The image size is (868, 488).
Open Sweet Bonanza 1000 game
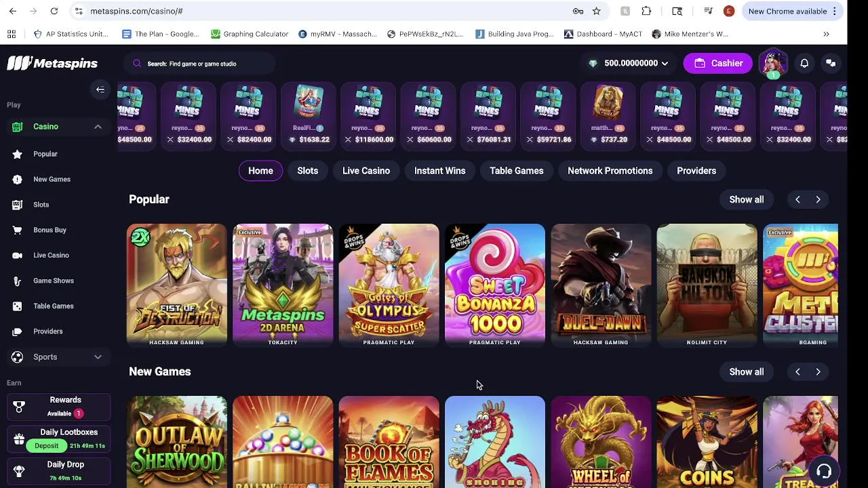point(494,285)
